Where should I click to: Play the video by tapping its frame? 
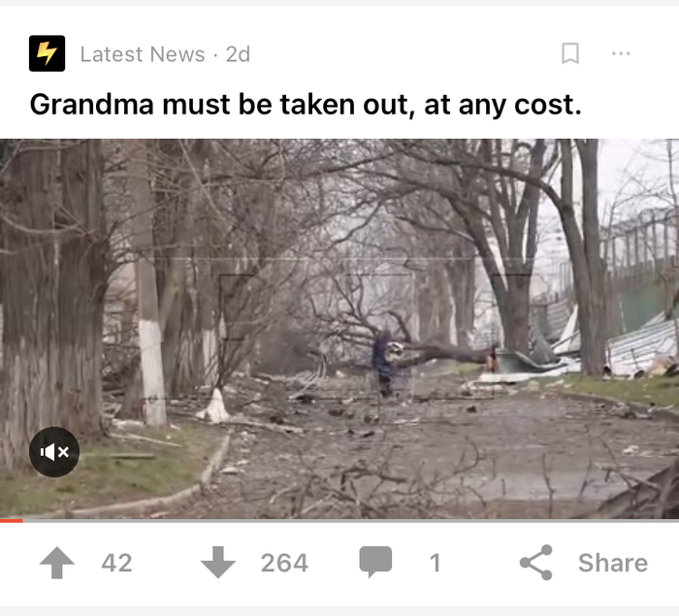(339, 328)
